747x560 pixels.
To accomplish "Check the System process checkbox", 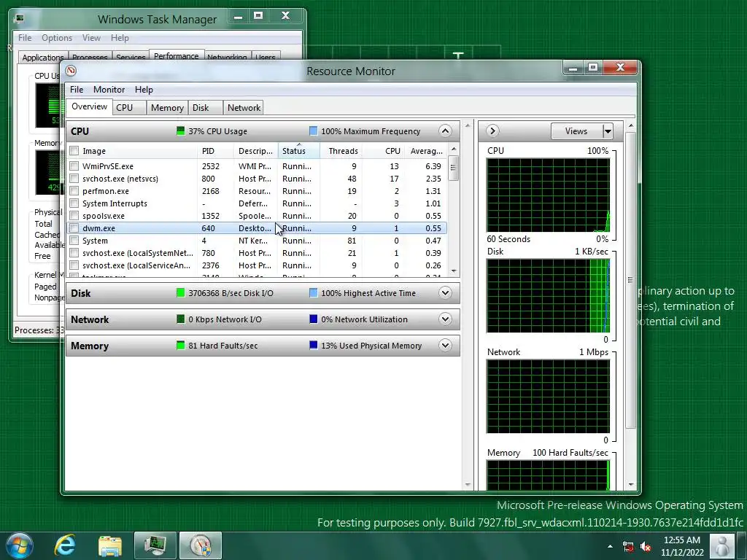I will click(x=74, y=241).
